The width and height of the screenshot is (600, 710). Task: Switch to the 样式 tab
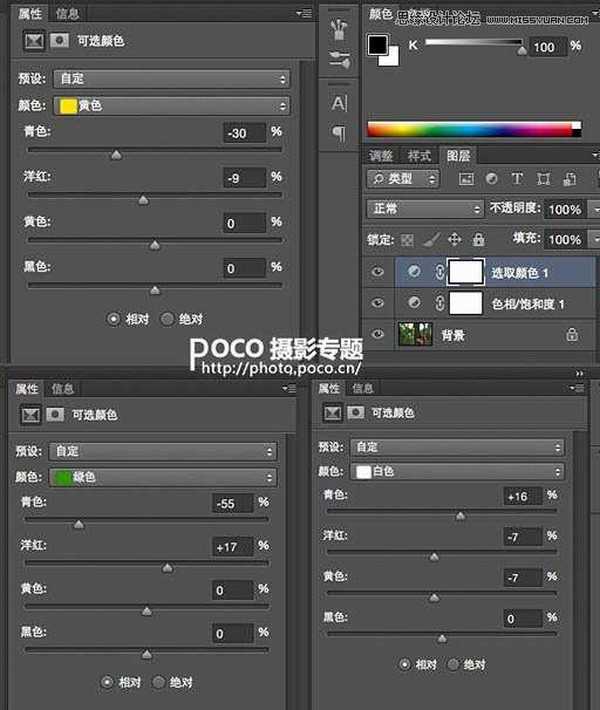[419, 156]
